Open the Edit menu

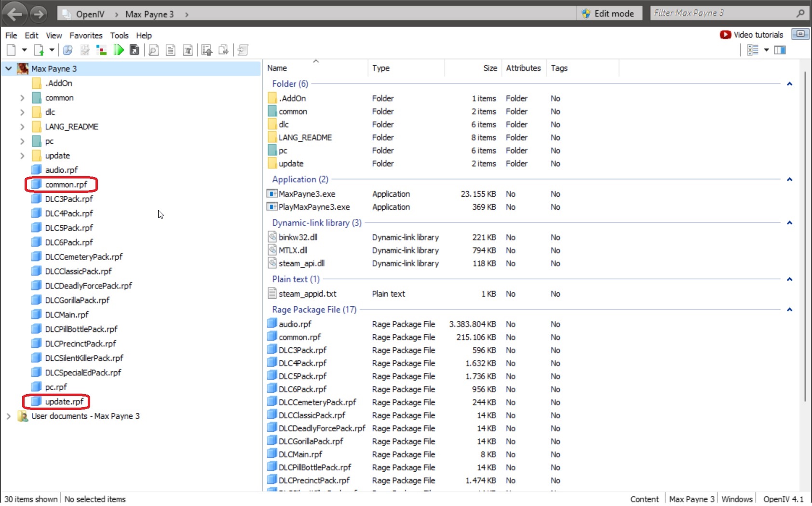(31, 35)
